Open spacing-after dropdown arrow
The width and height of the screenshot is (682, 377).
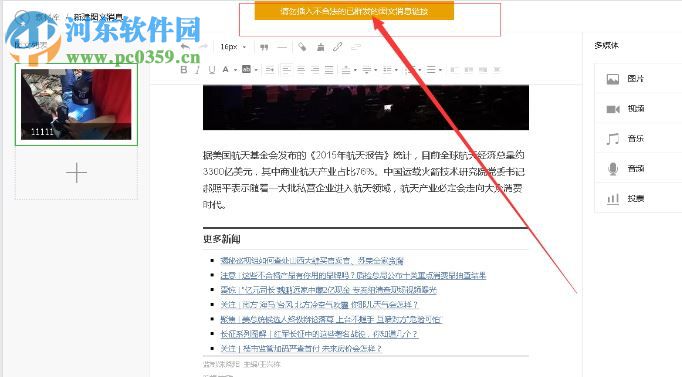coord(376,70)
